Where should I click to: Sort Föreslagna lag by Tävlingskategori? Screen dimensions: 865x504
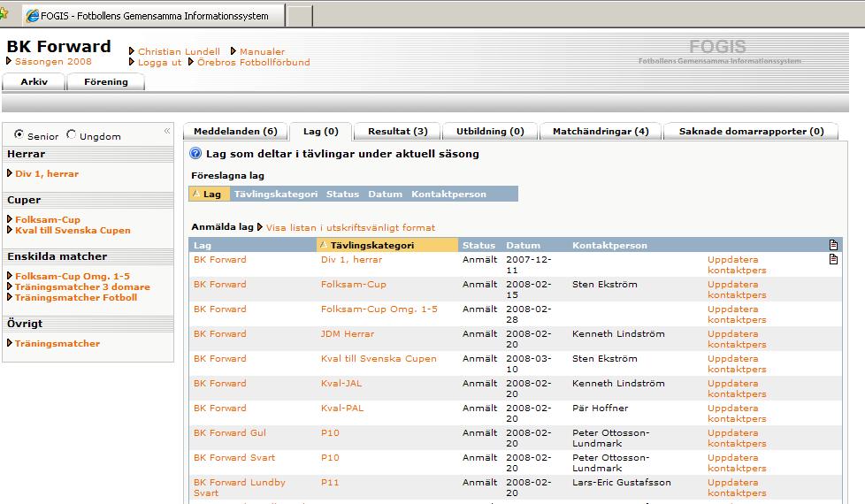coord(276,195)
